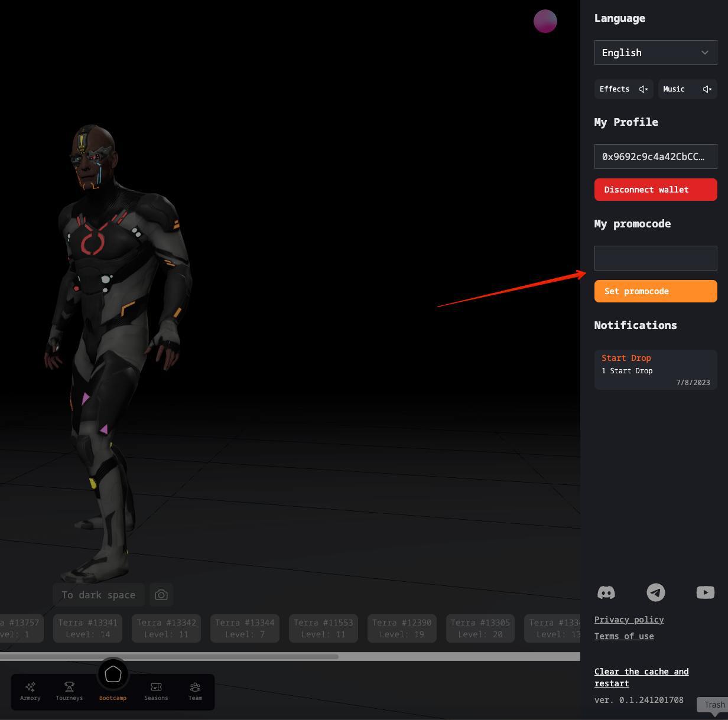Click the horizontal character list scrollbar

click(x=169, y=656)
